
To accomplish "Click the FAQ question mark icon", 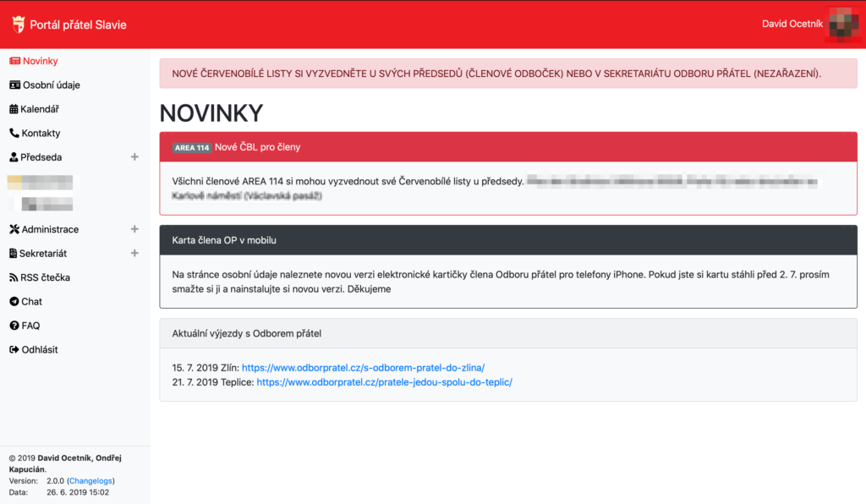I will [x=14, y=326].
